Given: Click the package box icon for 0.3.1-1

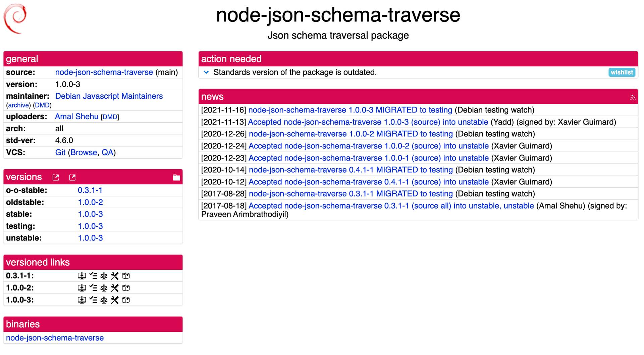Looking at the screenshot, I should pos(125,276).
